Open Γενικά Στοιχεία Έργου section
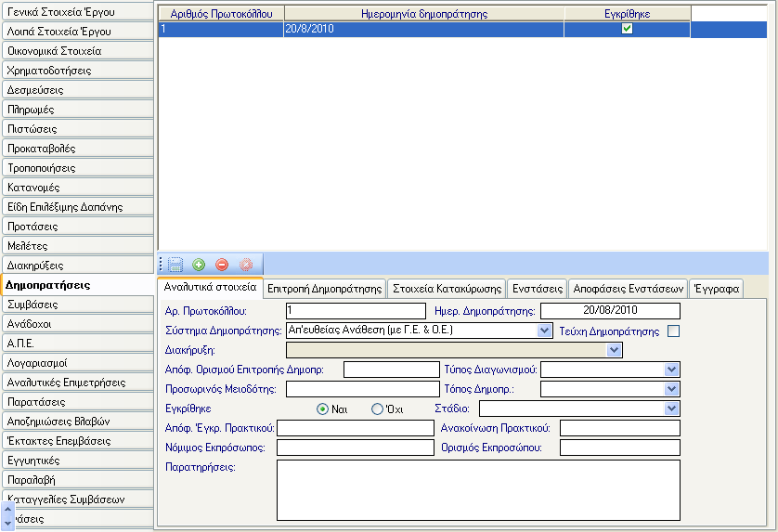 78,12
